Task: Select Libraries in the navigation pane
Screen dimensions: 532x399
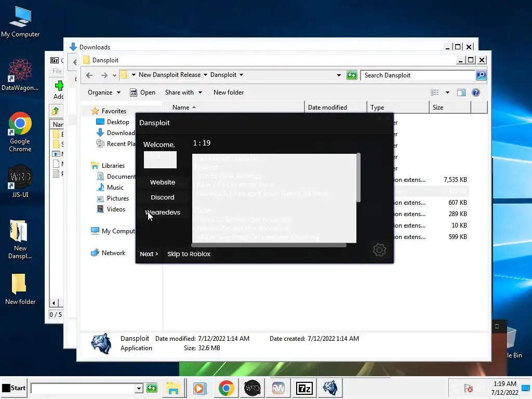Action: pos(113,166)
